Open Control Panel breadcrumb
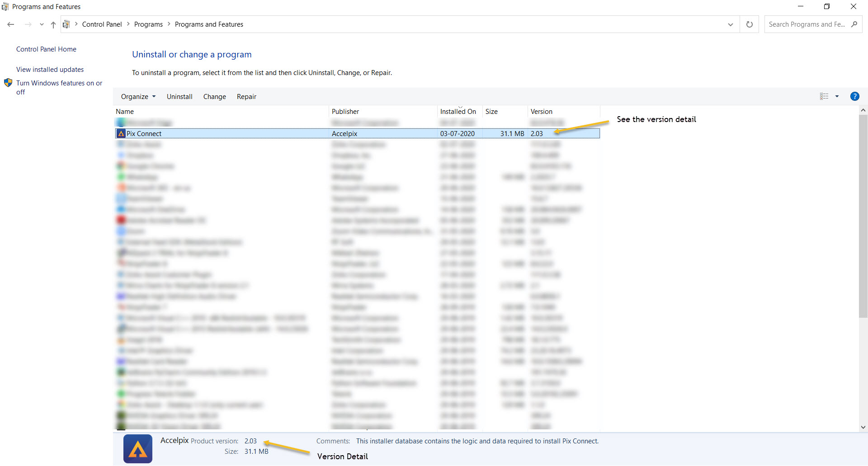This screenshot has width=868, height=466. (x=102, y=24)
